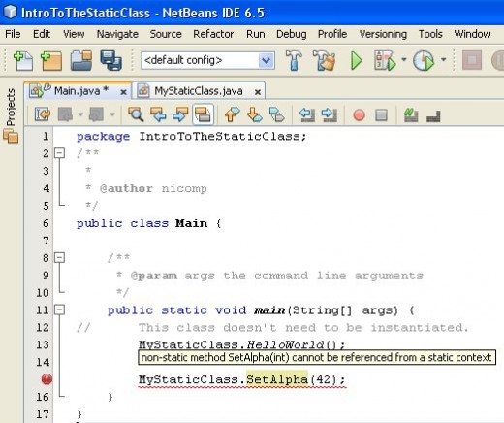
Task: Open the Source menu
Action: tap(166, 34)
